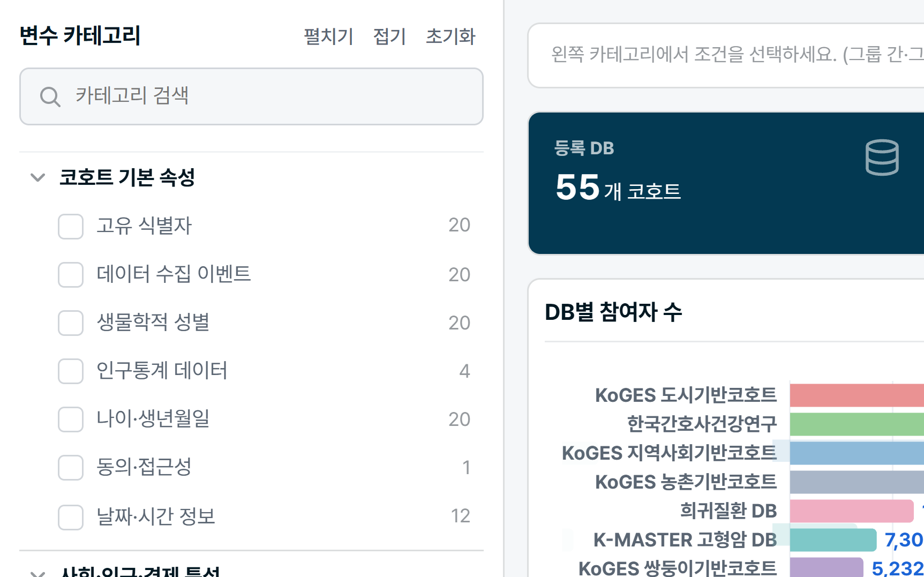Click the 날짜·시간 정보 category label

156,516
